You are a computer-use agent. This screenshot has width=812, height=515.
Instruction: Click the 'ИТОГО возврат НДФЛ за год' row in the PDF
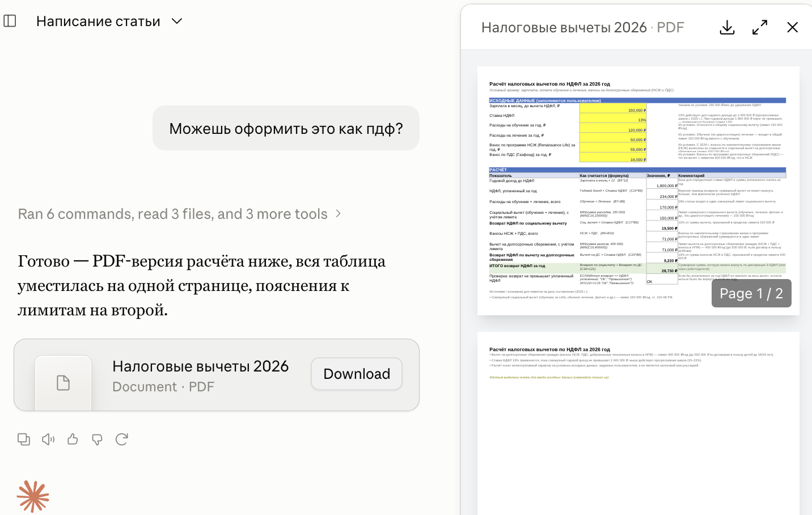click(637, 268)
